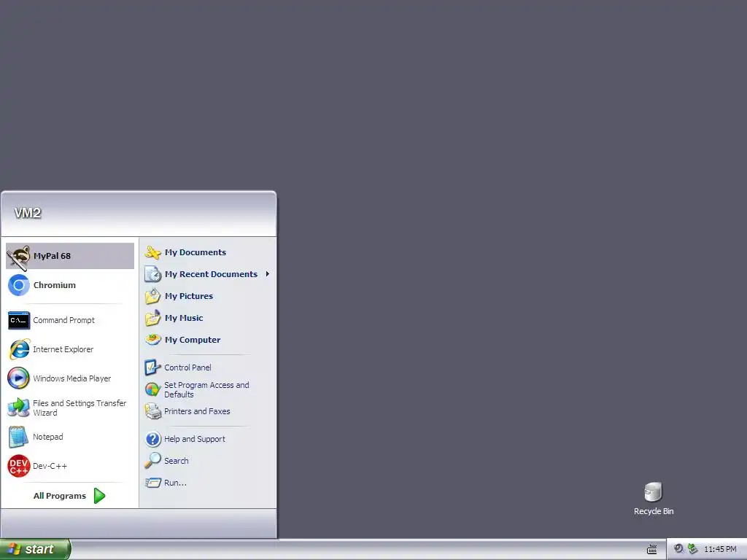Expand My Recent Documents submenu arrow

(268, 274)
